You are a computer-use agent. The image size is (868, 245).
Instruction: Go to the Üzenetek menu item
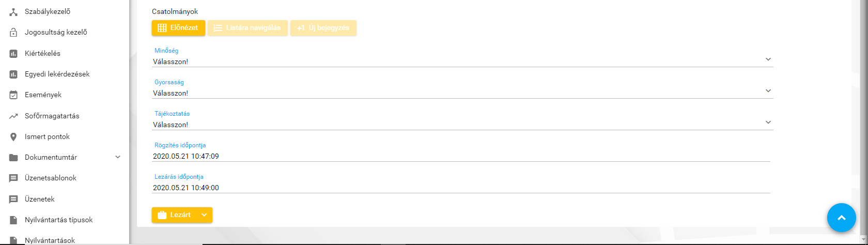[40, 199]
